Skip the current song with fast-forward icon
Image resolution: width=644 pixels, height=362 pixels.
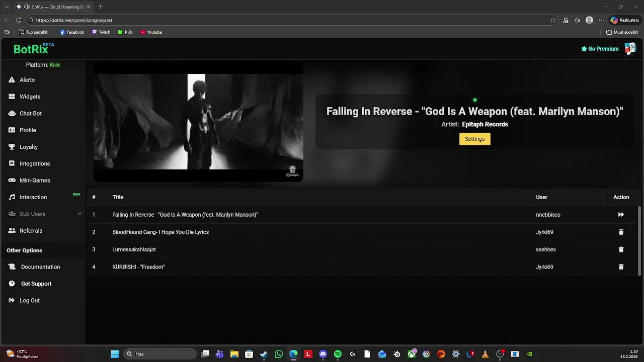pos(621,215)
